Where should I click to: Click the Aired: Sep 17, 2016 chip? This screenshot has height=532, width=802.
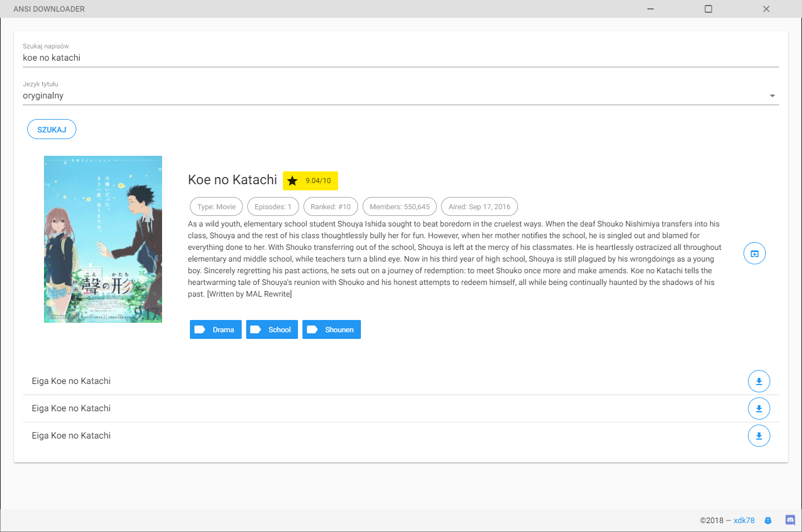point(480,206)
